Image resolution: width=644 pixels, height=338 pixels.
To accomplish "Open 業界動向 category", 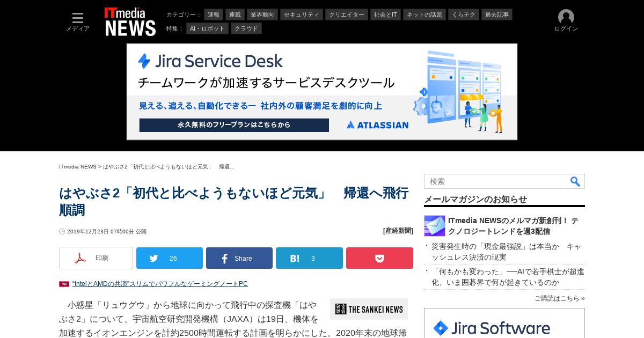I will 262,14.
